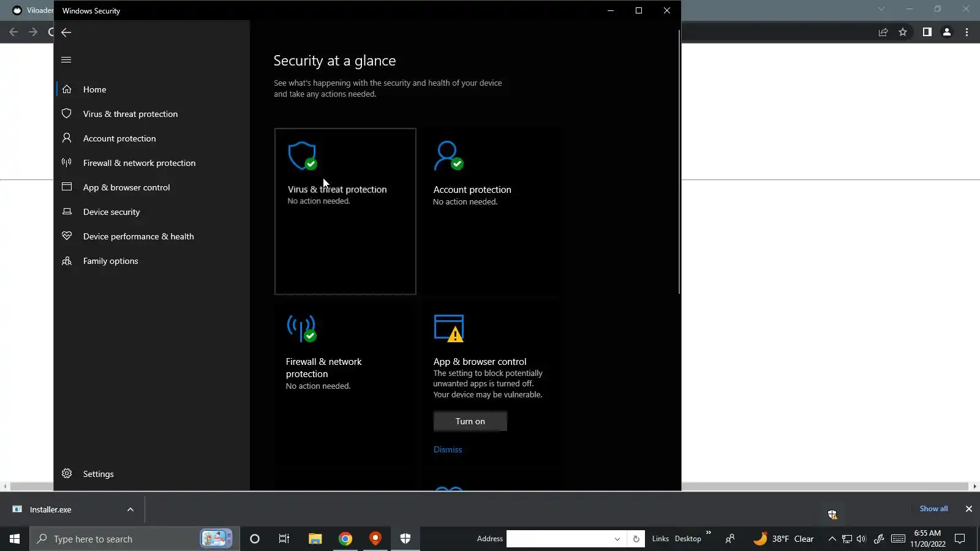Image resolution: width=980 pixels, height=551 pixels.
Task: Click the pen tray icon beside volume
Action: coord(879,539)
